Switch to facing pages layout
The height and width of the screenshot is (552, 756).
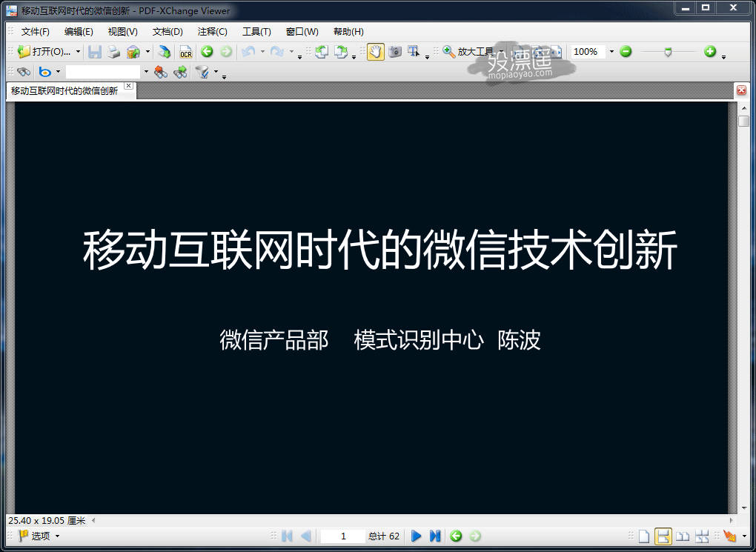point(682,536)
